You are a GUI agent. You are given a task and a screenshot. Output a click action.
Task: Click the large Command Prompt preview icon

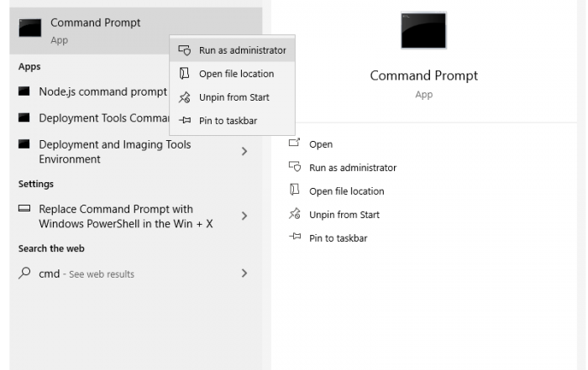tap(423, 30)
